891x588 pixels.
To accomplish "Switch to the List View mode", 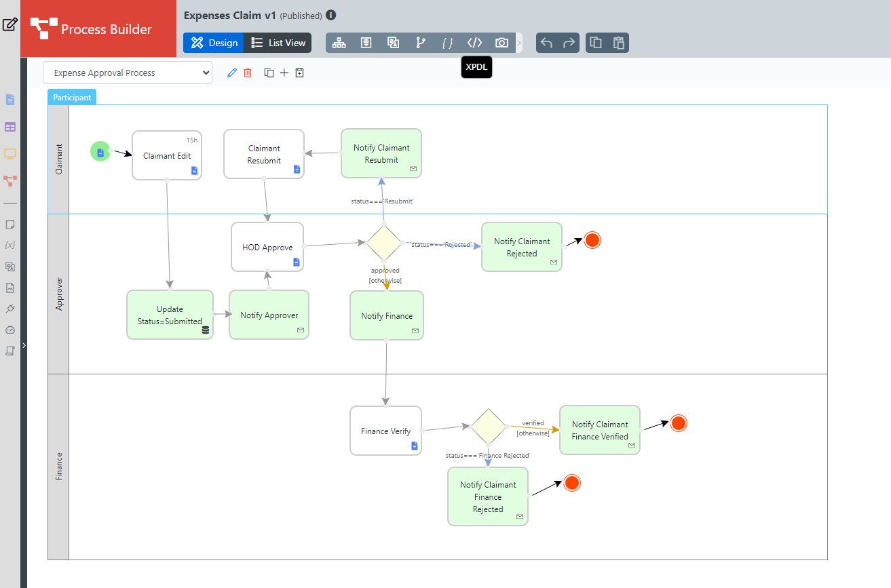I will click(278, 43).
